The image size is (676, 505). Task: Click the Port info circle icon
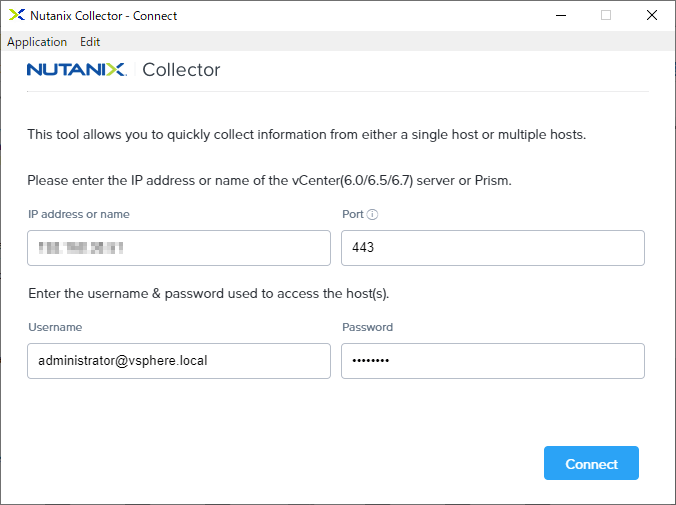point(372,214)
